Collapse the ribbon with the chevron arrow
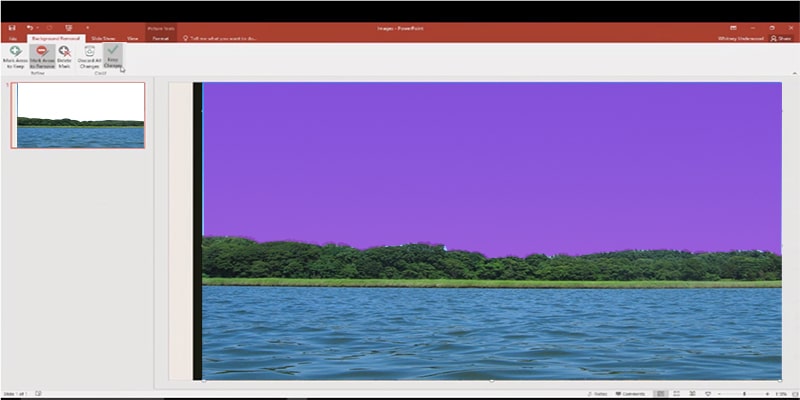Viewport: 800px width, 400px height. click(x=794, y=73)
